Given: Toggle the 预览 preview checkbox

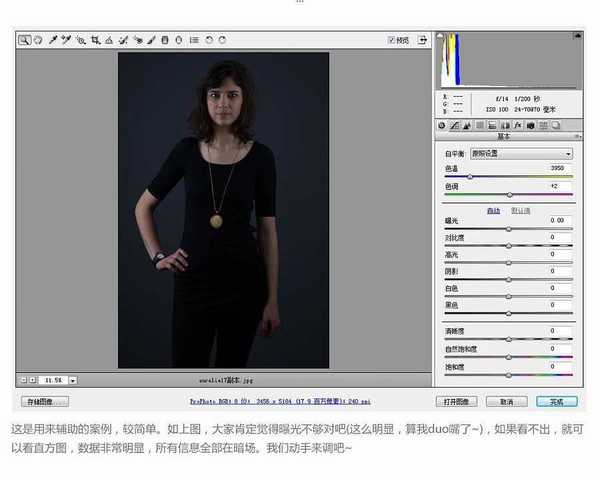Looking at the screenshot, I should 391,40.
